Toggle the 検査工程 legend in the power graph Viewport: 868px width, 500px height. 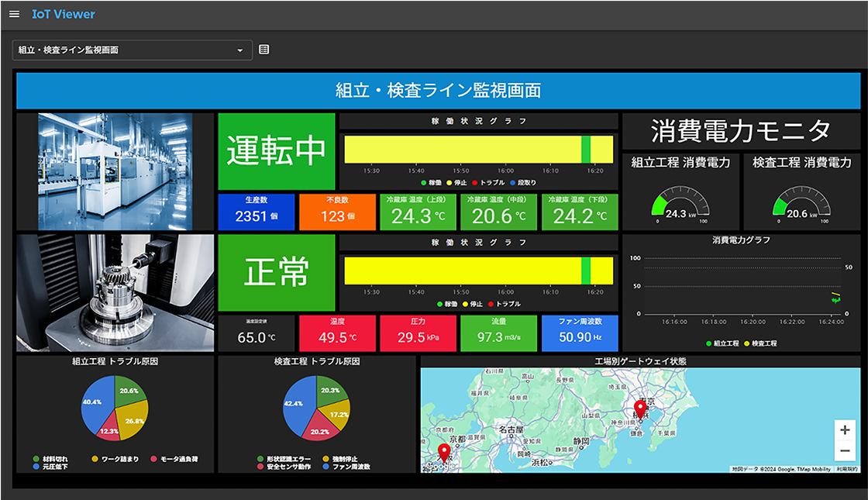[759, 343]
